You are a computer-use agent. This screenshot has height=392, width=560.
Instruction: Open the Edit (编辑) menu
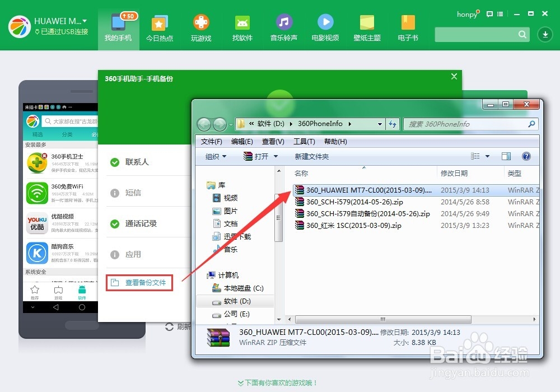click(x=242, y=142)
